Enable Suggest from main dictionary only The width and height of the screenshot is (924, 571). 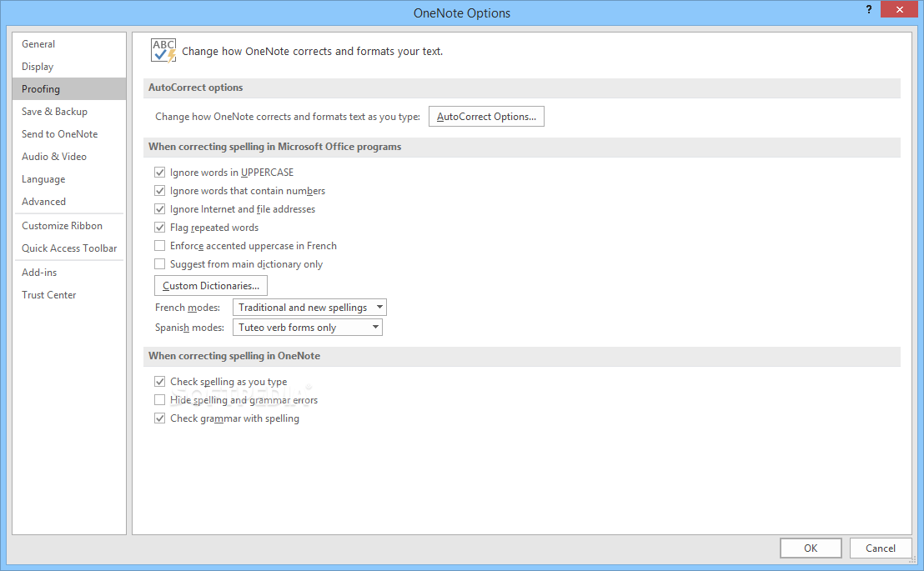160,264
